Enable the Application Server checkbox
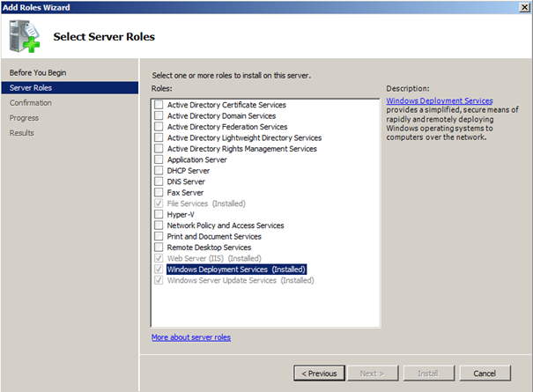Screen dimensions: 533x392 click(159, 159)
